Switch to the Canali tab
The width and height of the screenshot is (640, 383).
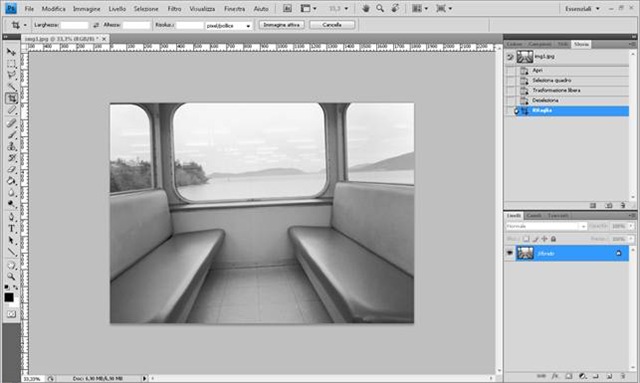tap(534, 216)
